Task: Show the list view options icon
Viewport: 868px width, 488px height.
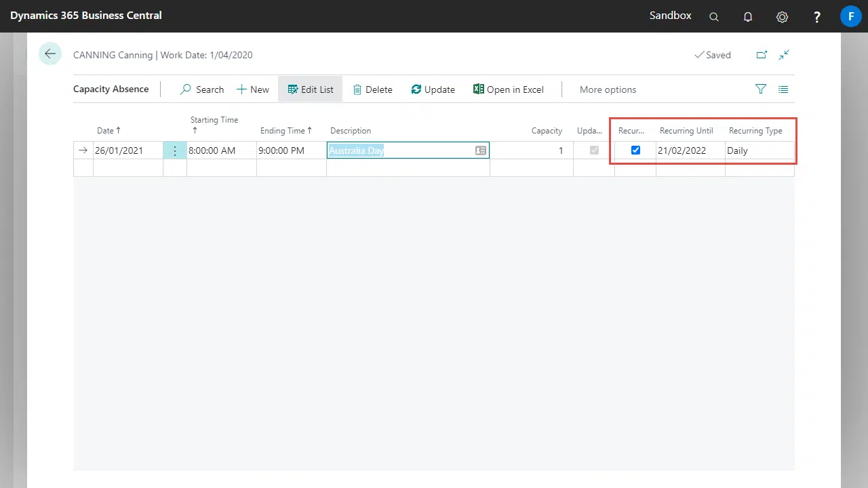Action: (783, 89)
